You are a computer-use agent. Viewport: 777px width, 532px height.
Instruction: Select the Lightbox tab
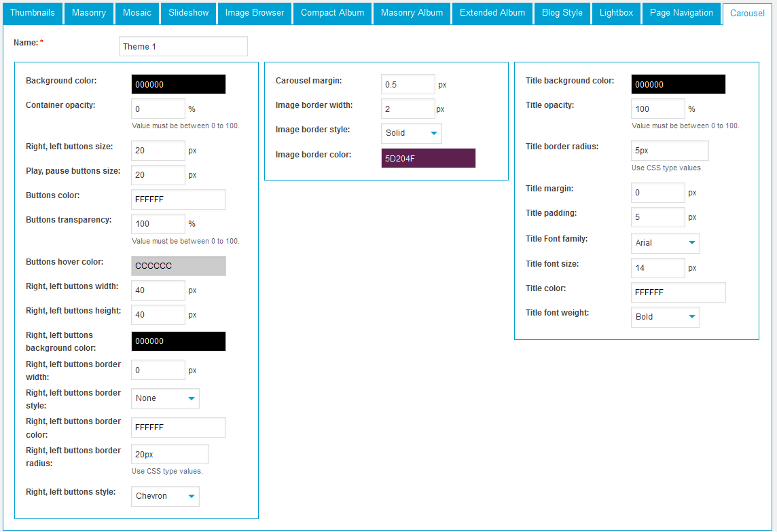coord(616,13)
